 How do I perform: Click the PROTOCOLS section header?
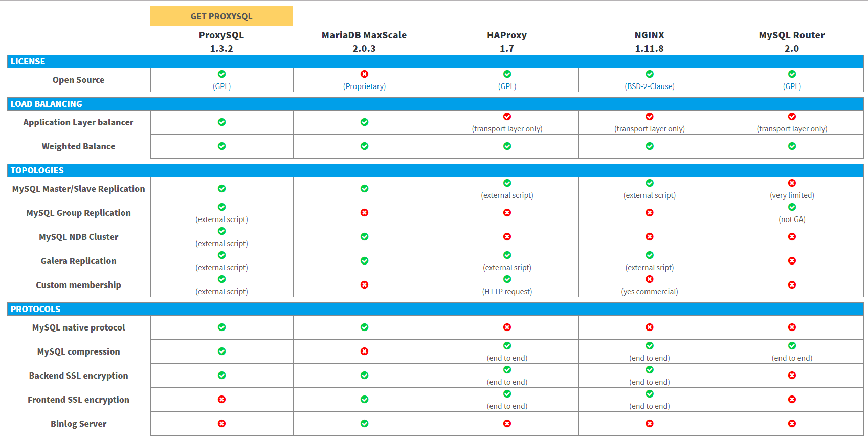[435, 309]
